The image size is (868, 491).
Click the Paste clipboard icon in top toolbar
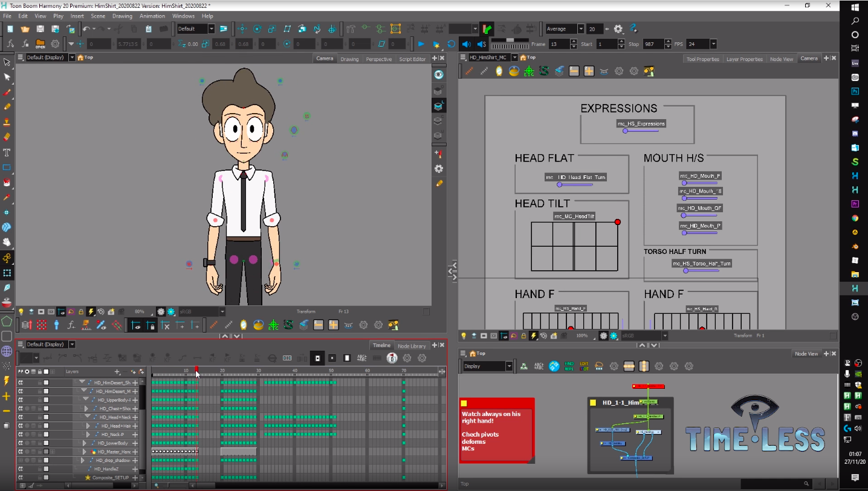(x=148, y=29)
